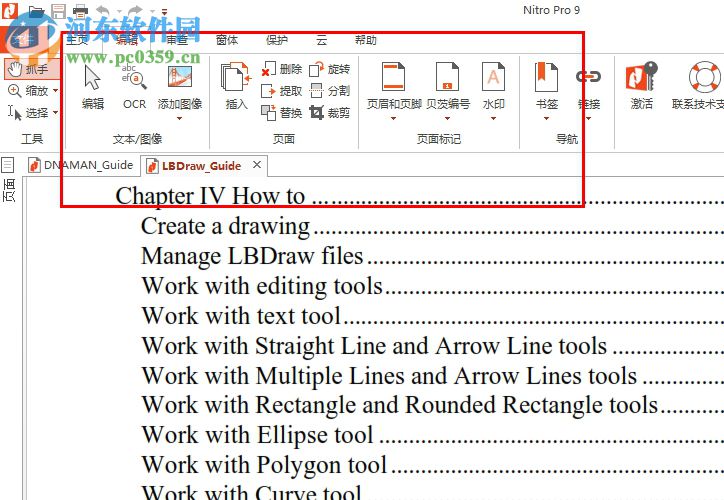724x500 pixels.
Task: Click 'Manage LBDraw files' entry
Action: pos(252,256)
